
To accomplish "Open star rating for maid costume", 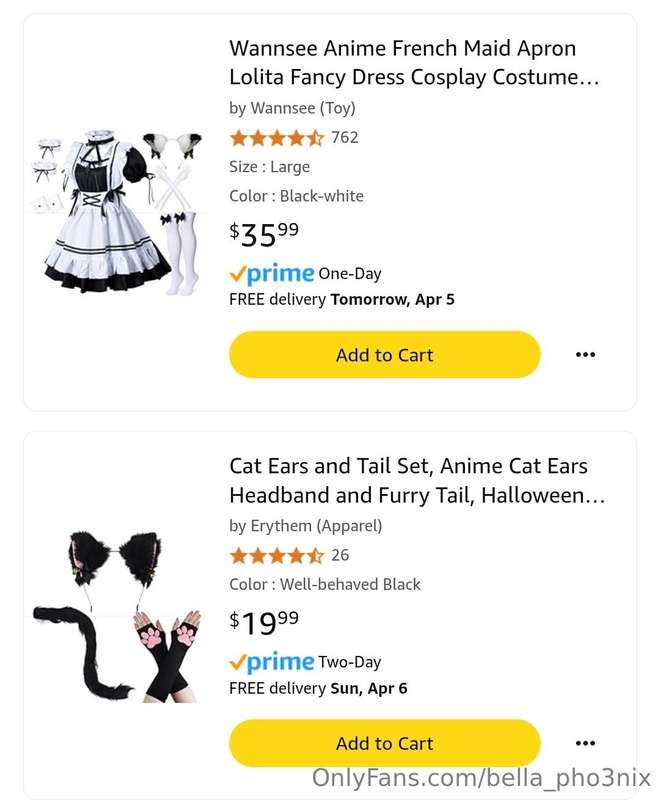I will pyautogui.click(x=276, y=138).
